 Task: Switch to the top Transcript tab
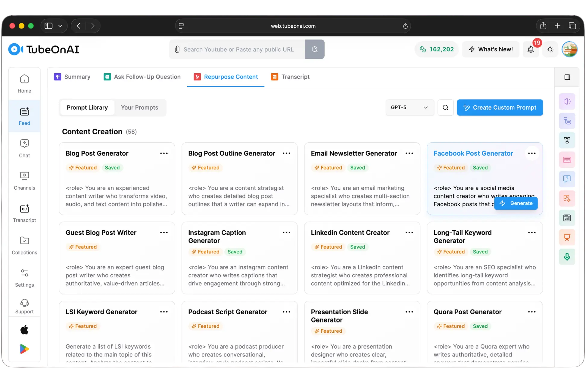[290, 77]
